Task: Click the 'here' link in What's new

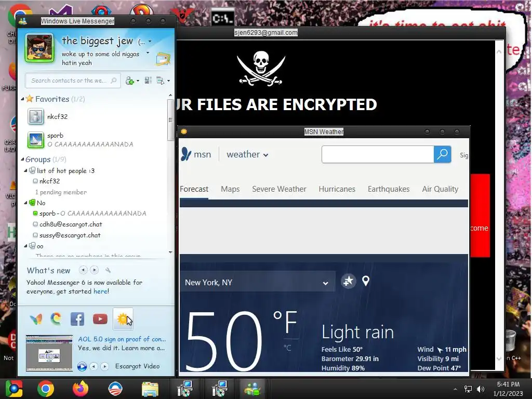Action: tap(101, 291)
